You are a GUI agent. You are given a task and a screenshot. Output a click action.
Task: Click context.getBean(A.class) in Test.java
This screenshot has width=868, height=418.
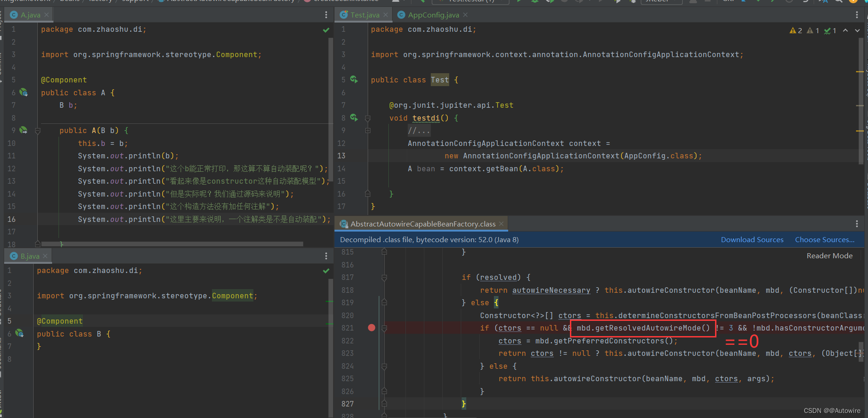click(x=504, y=168)
